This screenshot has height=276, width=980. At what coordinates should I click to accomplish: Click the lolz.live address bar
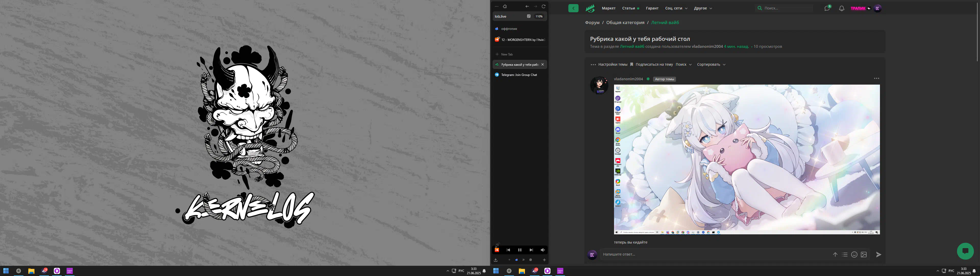520,16
